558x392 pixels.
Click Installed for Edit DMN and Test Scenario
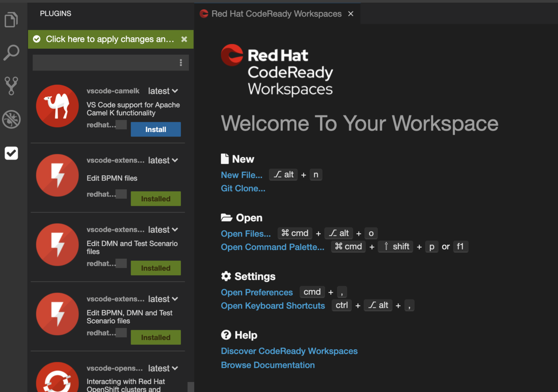coord(156,268)
